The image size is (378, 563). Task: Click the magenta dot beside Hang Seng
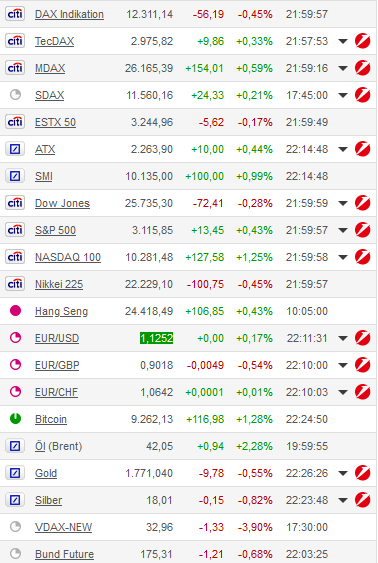[15, 311]
